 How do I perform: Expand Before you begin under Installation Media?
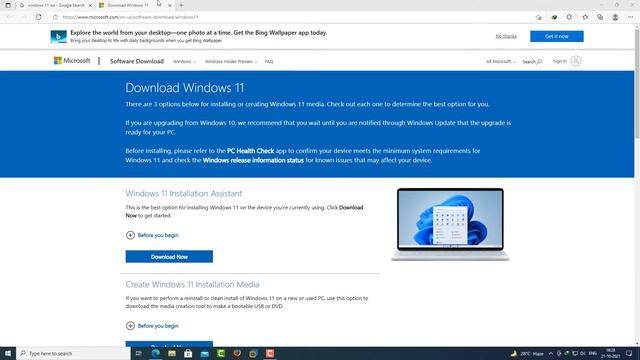tap(152, 326)
